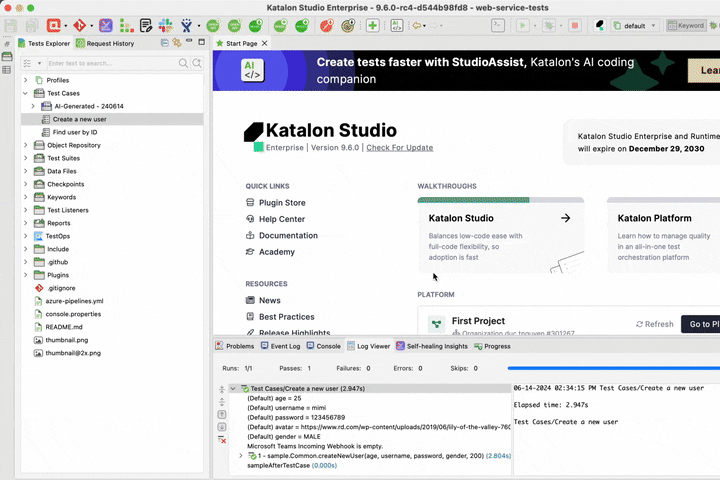720x480 pixels.
Task: Open the Event Log tab
Action: (281, 346)
